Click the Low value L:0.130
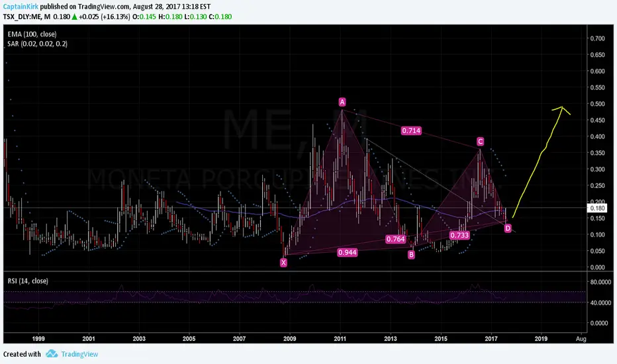This screenshot has height=364, width=617. pyautogui.click(x=195, y=17)
